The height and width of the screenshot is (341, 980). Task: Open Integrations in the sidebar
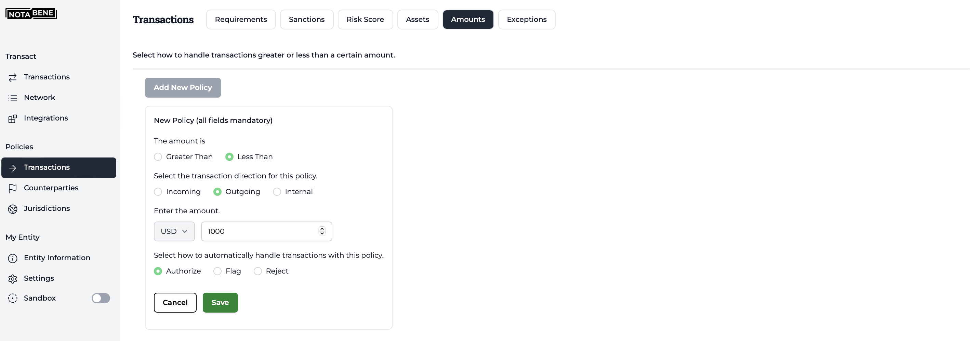[58, 118]
